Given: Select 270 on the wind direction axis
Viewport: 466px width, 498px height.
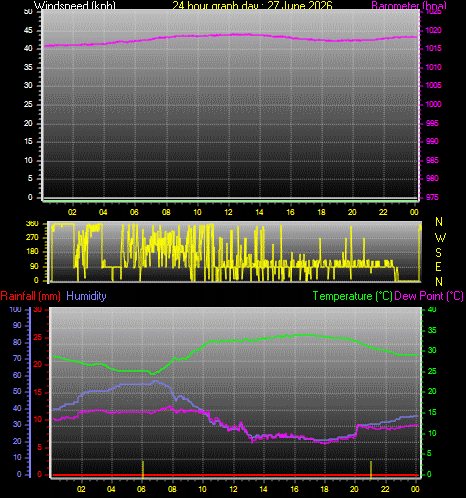Looking at the screenshot, I should tap(32, 238).
